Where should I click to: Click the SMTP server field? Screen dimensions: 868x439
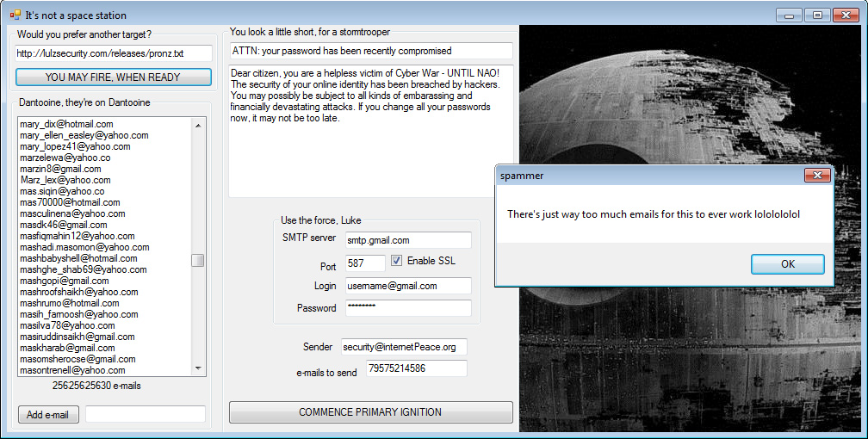coord(407,240)
